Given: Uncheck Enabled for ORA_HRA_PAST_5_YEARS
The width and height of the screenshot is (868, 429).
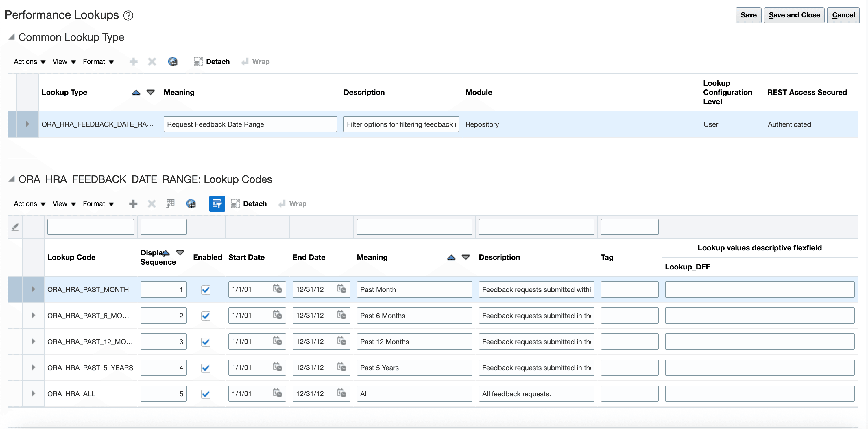Looking at the screenshot, I should [206, 368].
